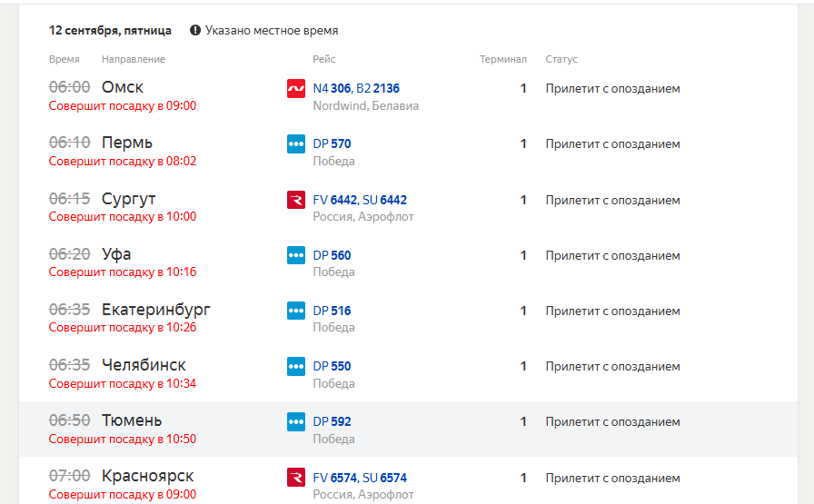Viewport: 814px width, 504px height.
Task: Open flight N4 306 link
Action: [332, 88]
